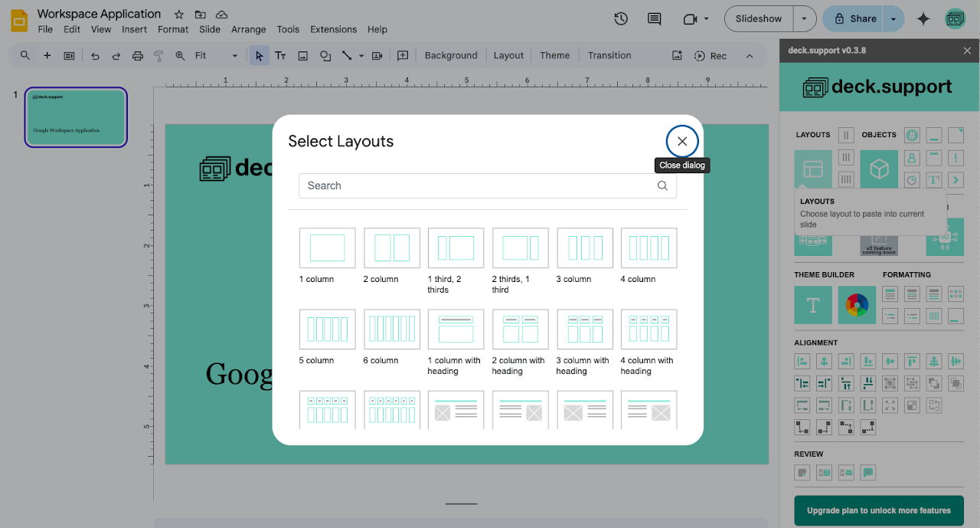Viewport: 980px width, 528px height.
Task: Expand the line tool dropdown arrow
Action: 361,55
